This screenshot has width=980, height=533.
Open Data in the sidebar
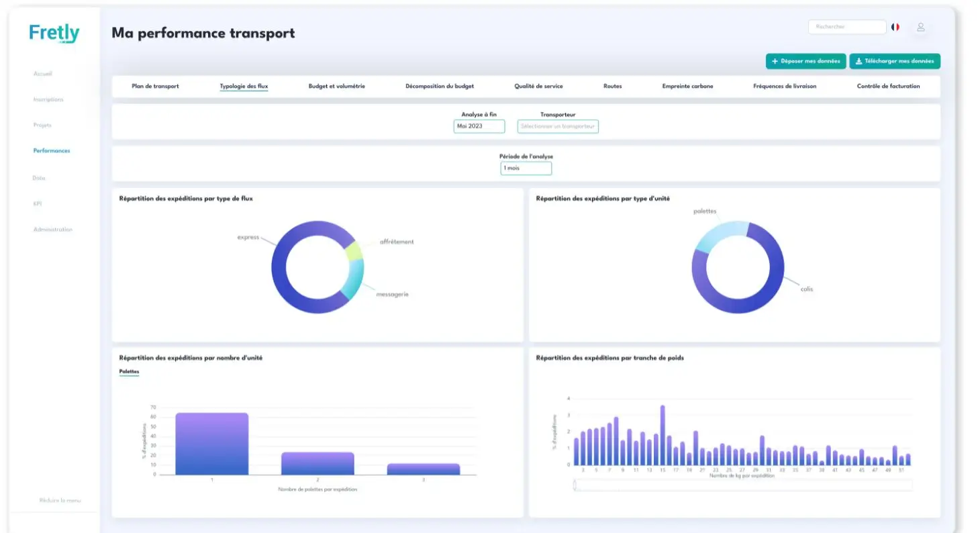[x=39, y=178]
